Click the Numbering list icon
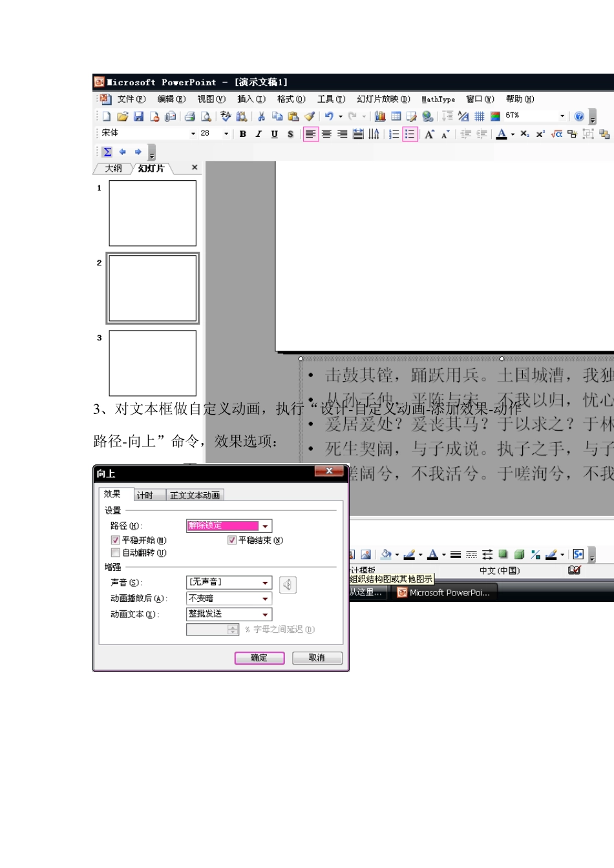 point(394,134)
